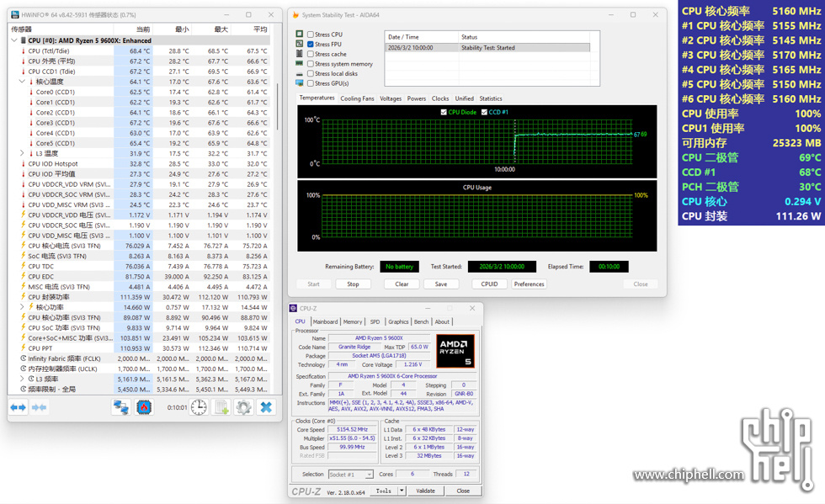825x504 pixels.
Task: Select the Stability Test: Started log row
Action: pos(487,48)
